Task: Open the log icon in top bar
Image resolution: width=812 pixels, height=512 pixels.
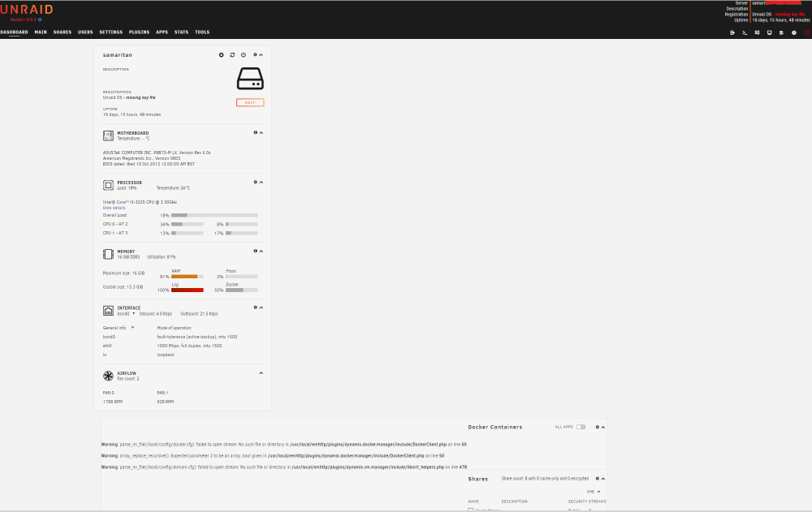Action: click(781, 32)
